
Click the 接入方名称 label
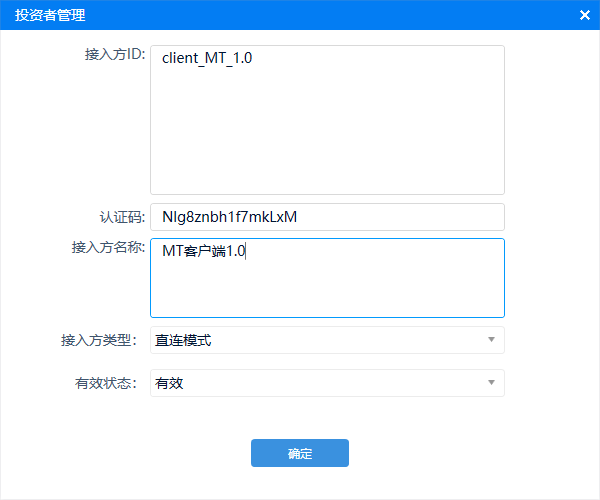pyautogui.click(x=109, y=247)
